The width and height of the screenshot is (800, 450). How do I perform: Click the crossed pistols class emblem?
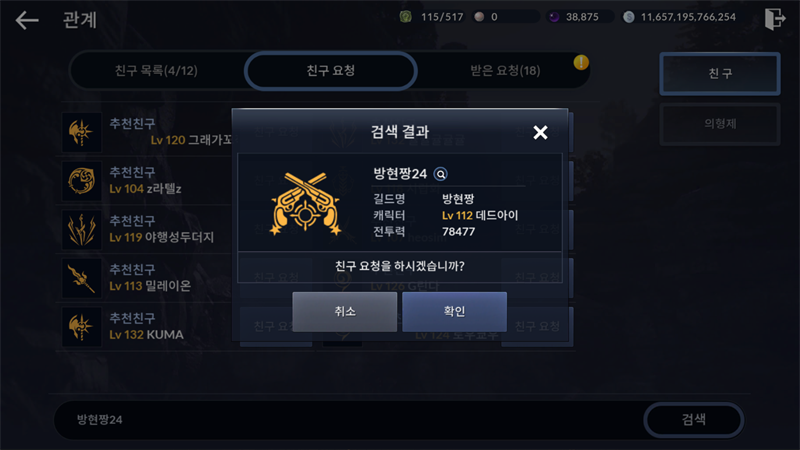[305, 204]
